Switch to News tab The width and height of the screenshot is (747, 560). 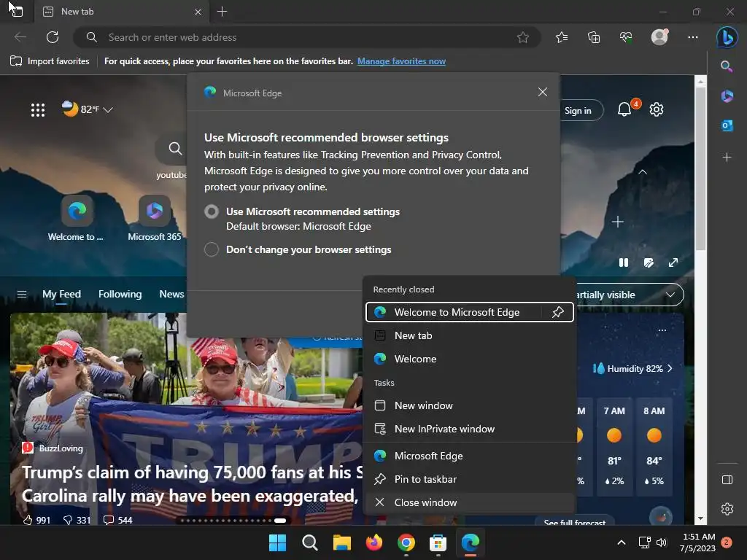tap(171, 295)
